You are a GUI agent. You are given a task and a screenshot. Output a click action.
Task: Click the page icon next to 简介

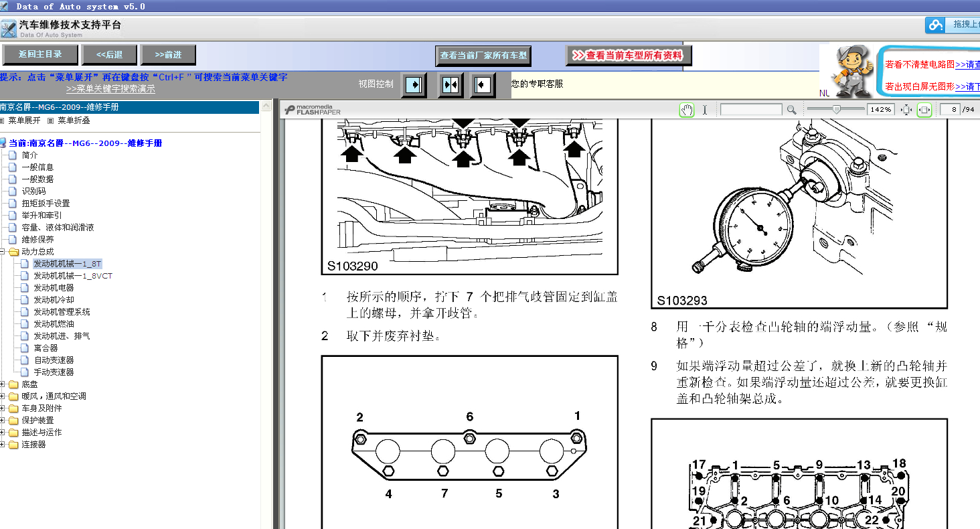[x=13, y=155]
